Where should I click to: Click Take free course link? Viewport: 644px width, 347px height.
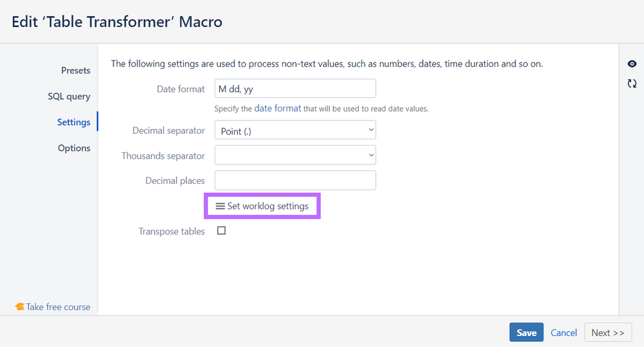pos(58,307)
